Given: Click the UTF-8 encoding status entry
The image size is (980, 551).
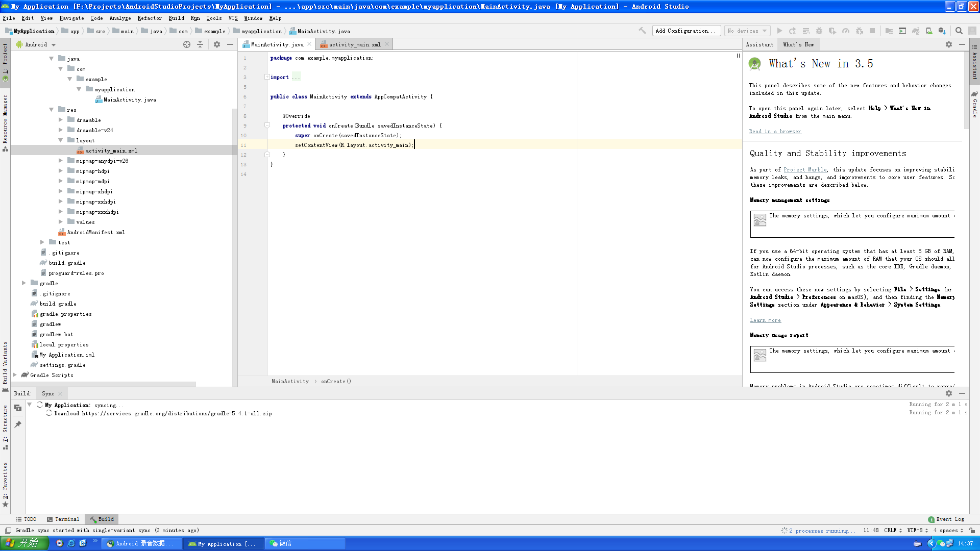Looking at the screenshot, I should coord(917,531).
